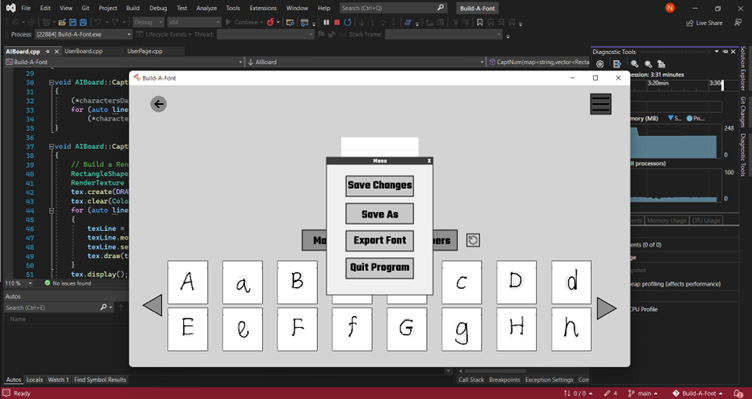Pause debugging with Break All icon

pyautogui.click(x=326, y=22)
